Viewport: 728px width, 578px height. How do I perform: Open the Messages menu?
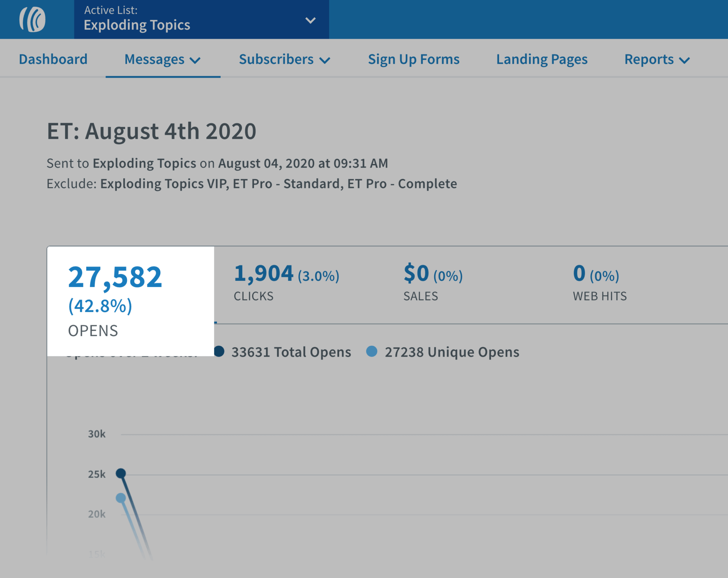155,60
